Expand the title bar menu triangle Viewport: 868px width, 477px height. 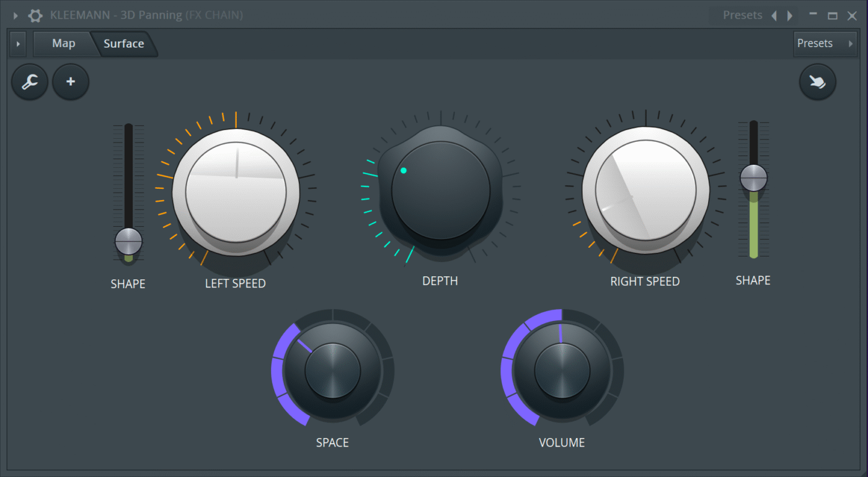pyautogui.click(x=15, y=15)
